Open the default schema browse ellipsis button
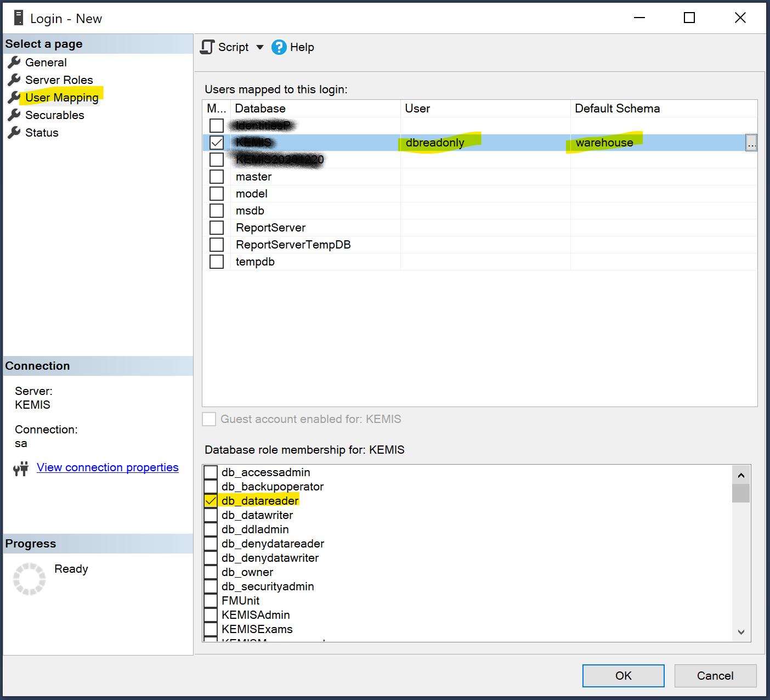Image resolution: width=770 pixels, height=700 pixels. point(751,143)
